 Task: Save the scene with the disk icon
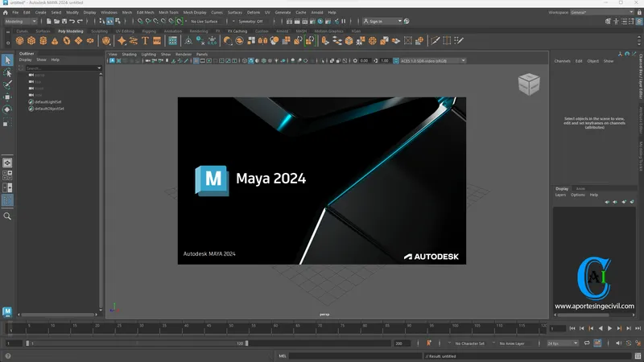click(x=64, y=22)
